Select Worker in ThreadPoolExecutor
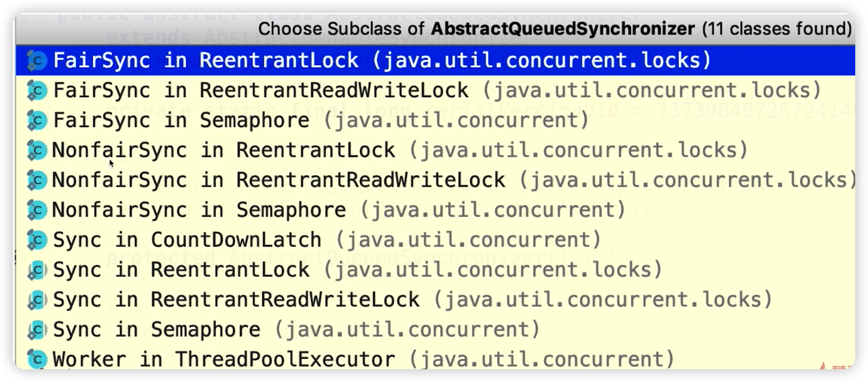 (x=435, y=359)
